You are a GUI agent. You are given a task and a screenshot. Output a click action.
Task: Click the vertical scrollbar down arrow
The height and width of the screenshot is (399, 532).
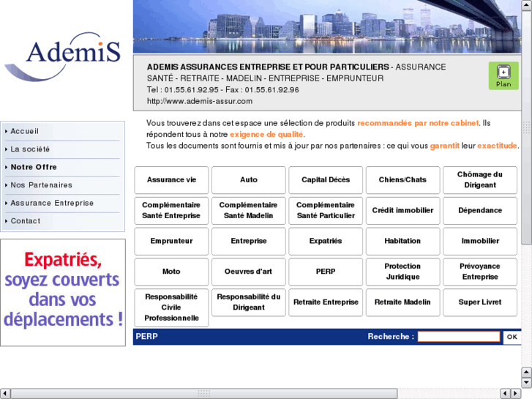click(x=526, y=383)
